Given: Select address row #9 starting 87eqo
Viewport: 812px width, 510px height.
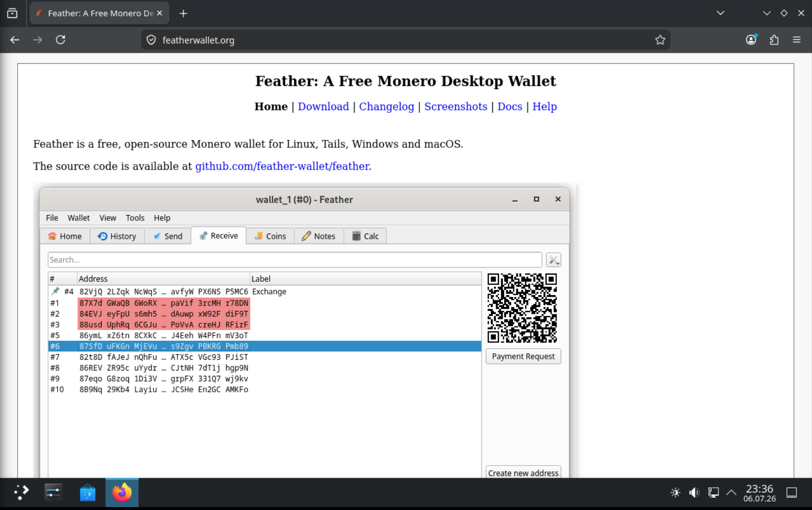Looking at the screenshot, I should tap(265, 379).
